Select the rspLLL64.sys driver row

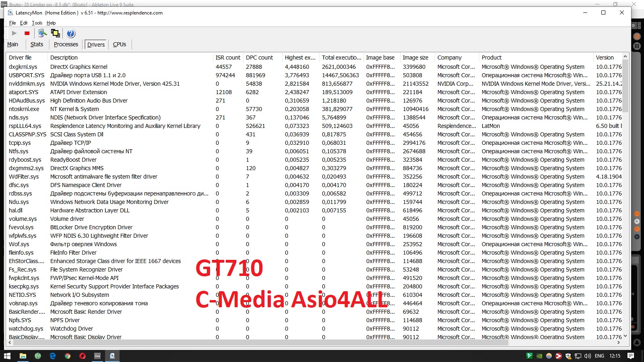tap(314, 126)
